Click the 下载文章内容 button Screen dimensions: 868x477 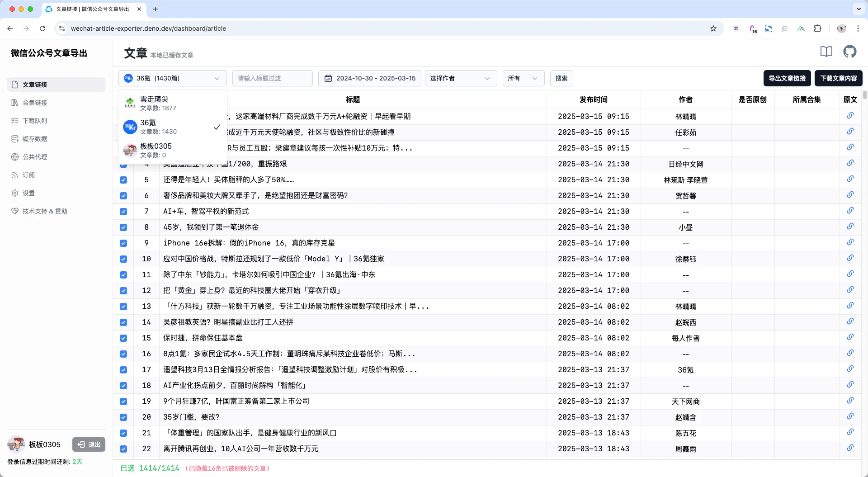pyautogui.click(x=838, y=78)
